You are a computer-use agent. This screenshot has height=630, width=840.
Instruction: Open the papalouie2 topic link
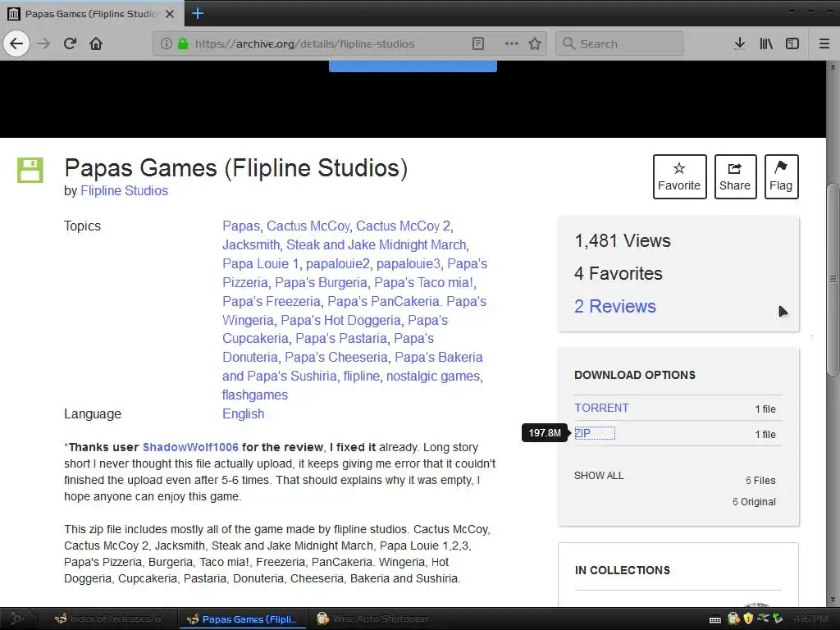point(337,263)
